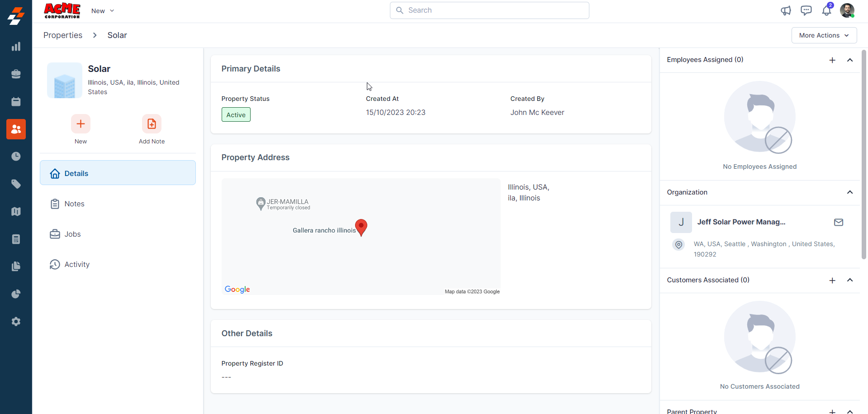Viewport: 868px width, 414px height.
Task: Collapse the Employees Assigned section
Action: 850,60
